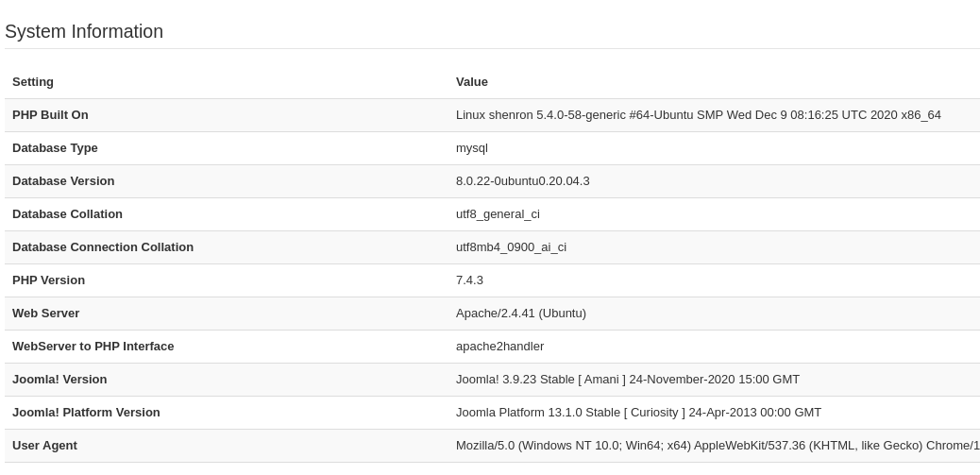Viewport: 980px width, 475px height.
Task: Click the Apache/2.4.41 (Ubuntu) value
Action: click(520, 314)
